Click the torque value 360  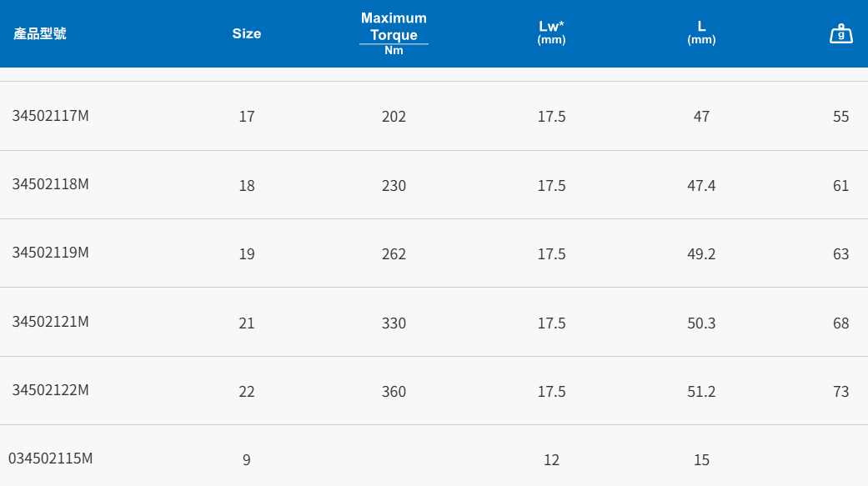click(394, 392)
